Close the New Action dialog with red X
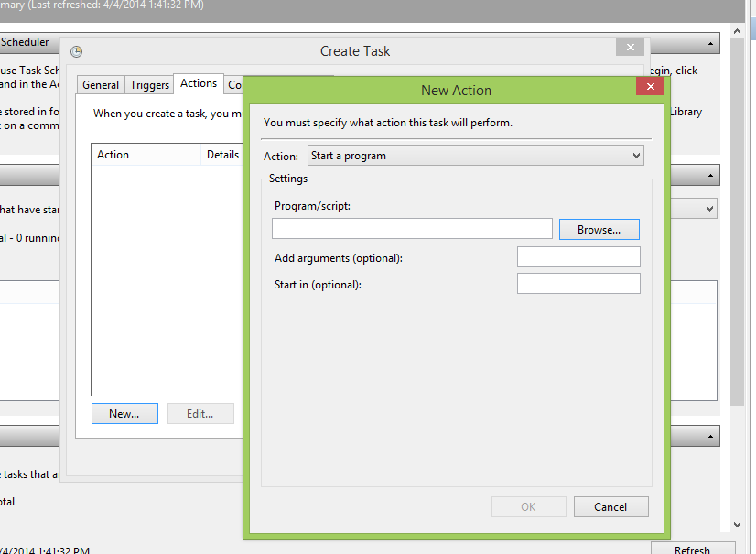 click(650, 87)
